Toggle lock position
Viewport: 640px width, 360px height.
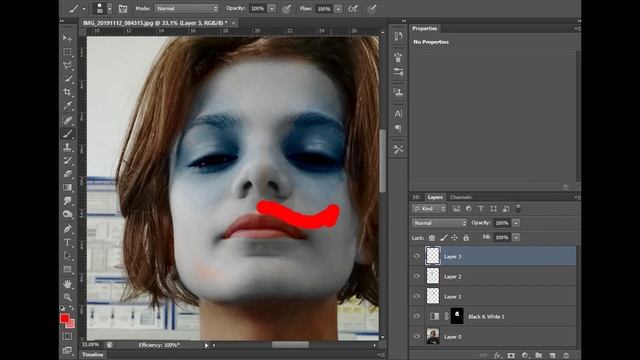454,238
